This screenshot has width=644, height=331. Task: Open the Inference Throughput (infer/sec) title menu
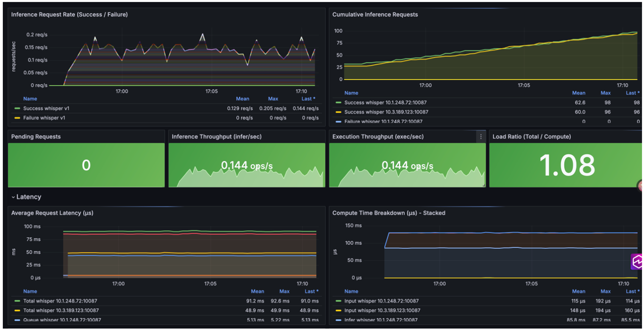click(x=217, y=136)
